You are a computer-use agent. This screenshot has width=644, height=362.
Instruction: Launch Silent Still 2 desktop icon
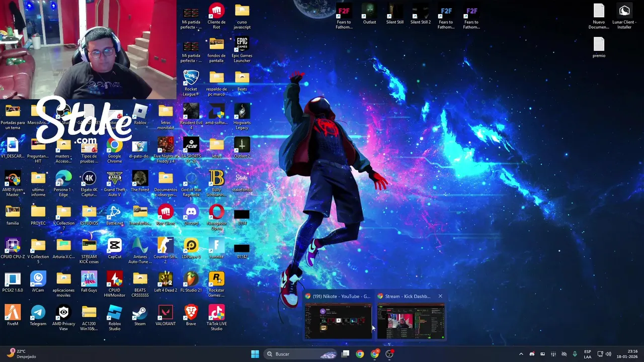[x=421, y=14]
